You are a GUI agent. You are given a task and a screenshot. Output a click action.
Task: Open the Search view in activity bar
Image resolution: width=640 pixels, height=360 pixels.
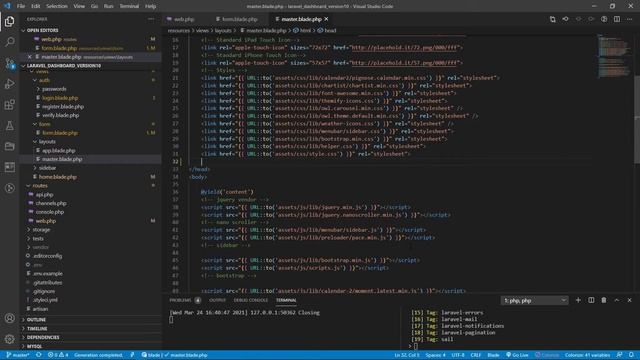point(9,42)
